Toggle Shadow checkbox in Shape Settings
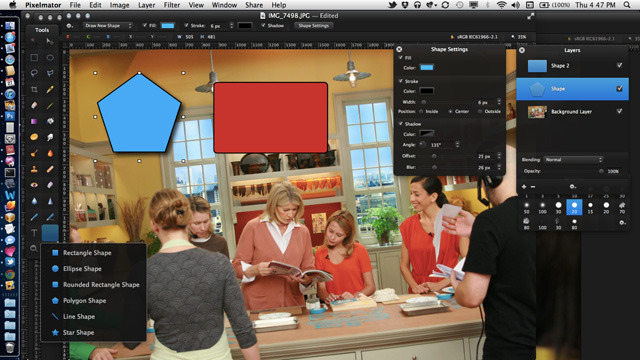640x360 pixels. click(x=400, y=123)
